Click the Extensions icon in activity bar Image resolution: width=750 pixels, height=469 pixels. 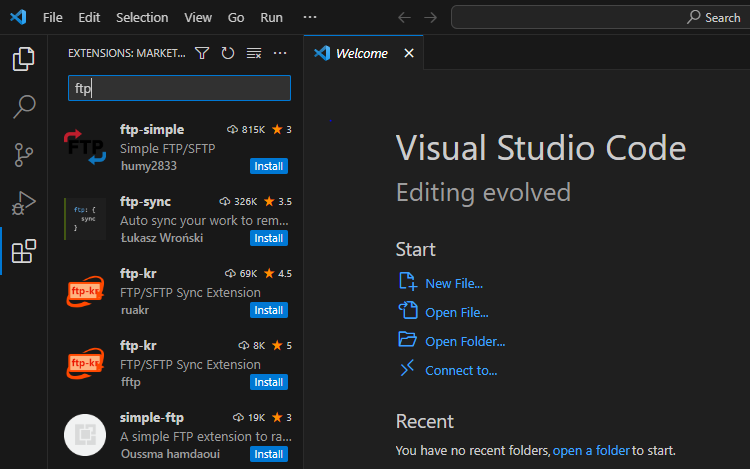pyautogui.click(x=24, y=251)
